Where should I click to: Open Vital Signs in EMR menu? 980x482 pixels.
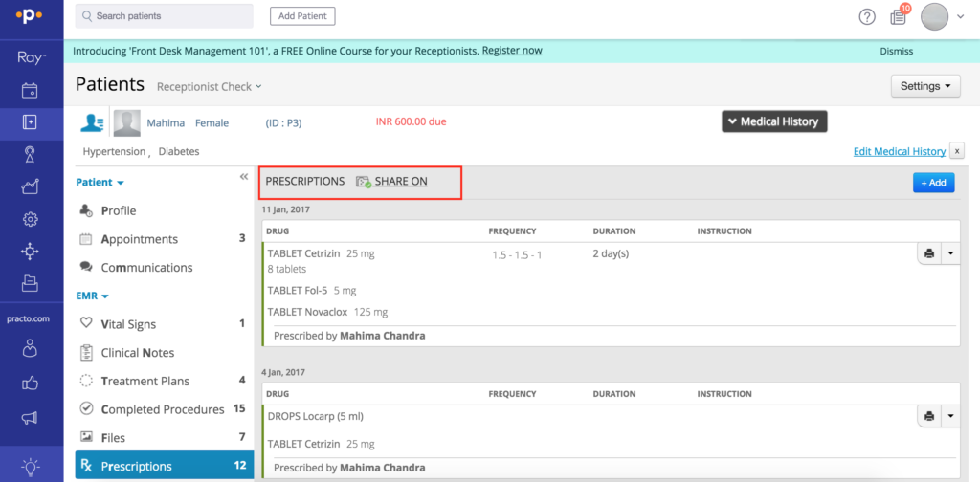pyautogui.click(x=128, y=324)
